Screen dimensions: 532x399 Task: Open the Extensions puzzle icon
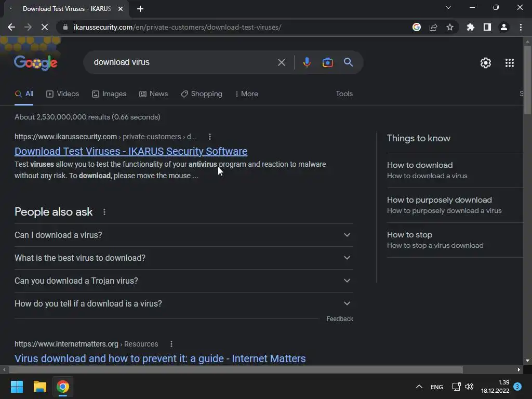pos(471,27)
